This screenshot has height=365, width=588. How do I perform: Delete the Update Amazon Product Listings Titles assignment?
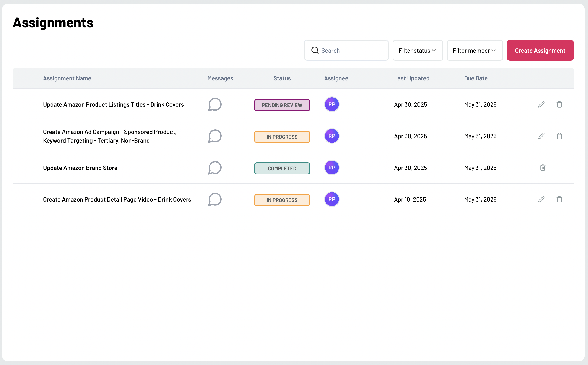[559, 104]
